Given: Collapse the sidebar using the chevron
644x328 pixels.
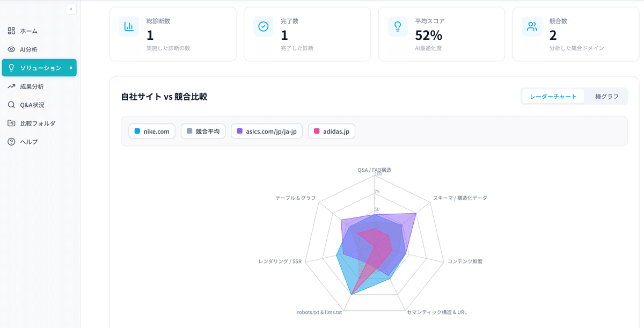Looking at the screenshot, I should coord(71,9).
